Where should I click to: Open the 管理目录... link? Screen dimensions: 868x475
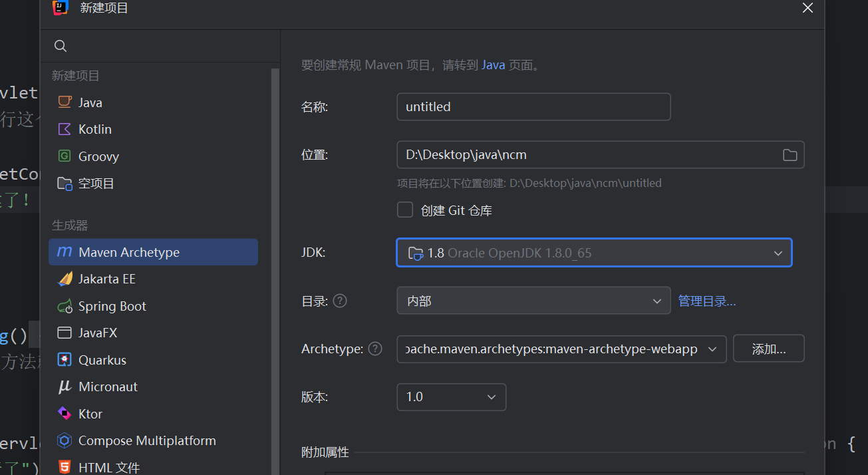(706, 301)
